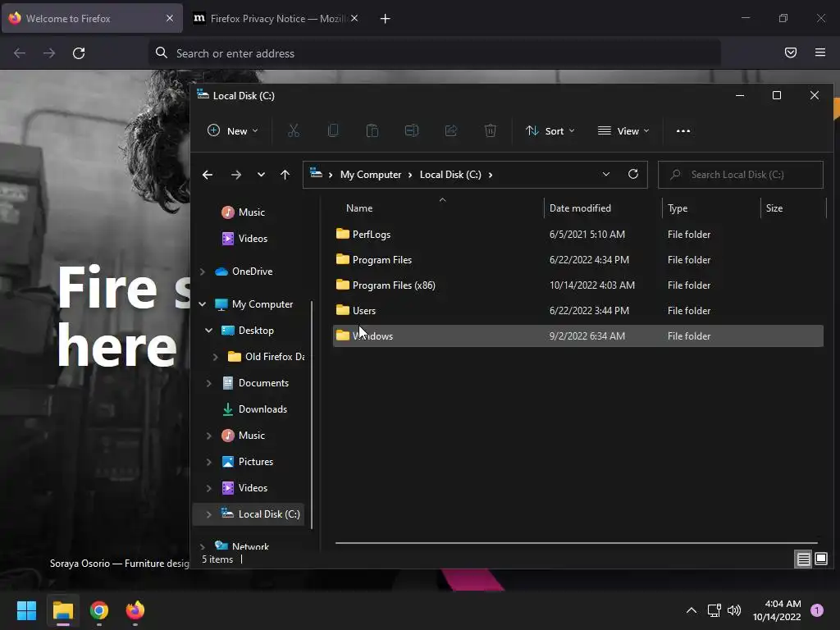Image resolution: width=840 pixels, height=630 pixels.
Task: Select the Users folder
Action: coord(578,311)
